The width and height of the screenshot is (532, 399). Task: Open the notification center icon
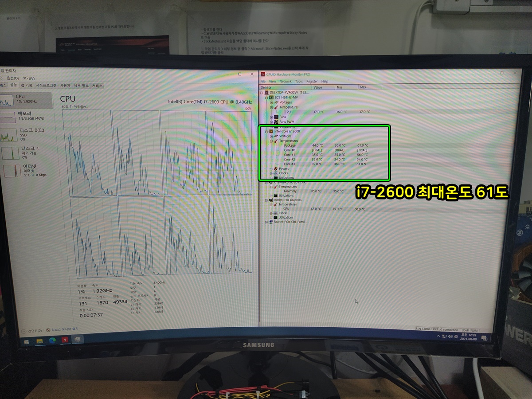pyautogui.click(x=484, y=338)
